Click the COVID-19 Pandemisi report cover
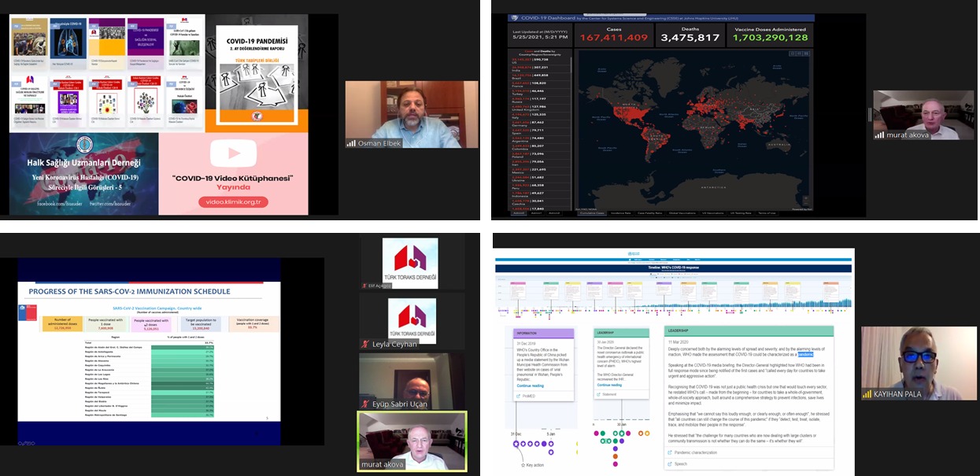 coord(256,72)
